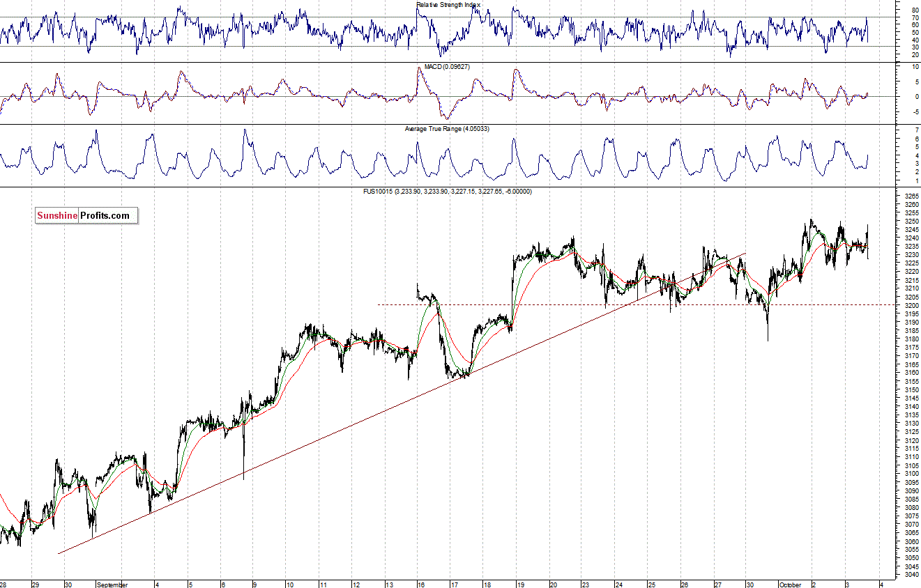Click the 28 date axis label

[3, 584]
